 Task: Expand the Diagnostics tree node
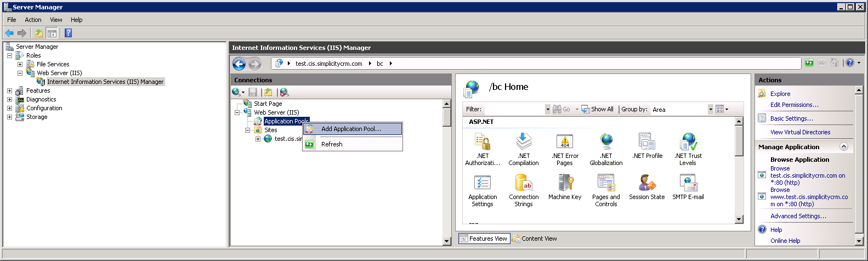pyautogui.click(x=9, y=99)
